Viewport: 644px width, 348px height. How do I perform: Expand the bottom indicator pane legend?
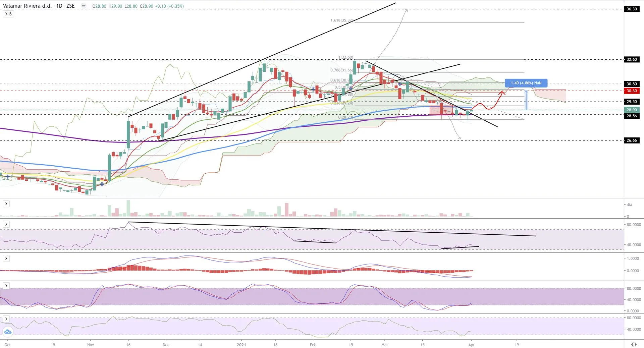6,319
